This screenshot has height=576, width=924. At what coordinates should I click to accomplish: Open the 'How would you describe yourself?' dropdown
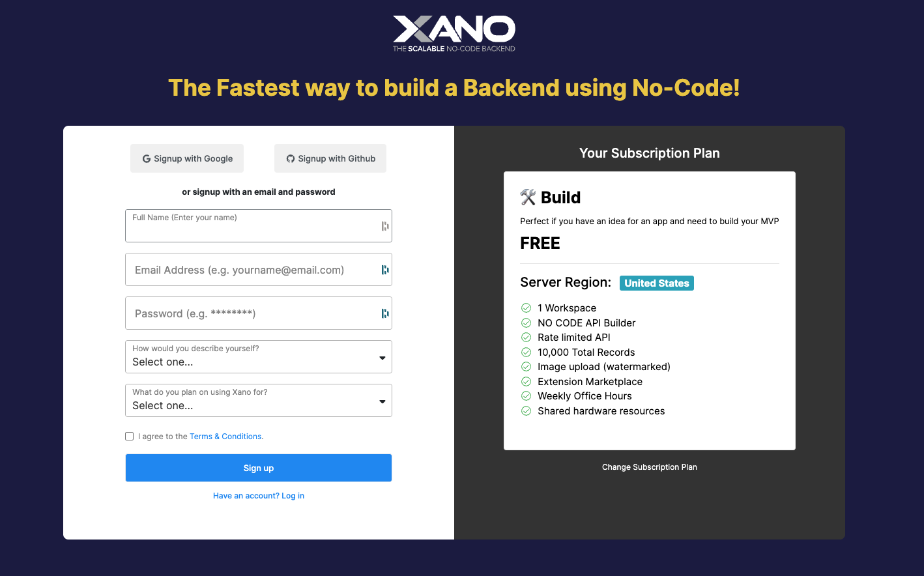point(258,357)
